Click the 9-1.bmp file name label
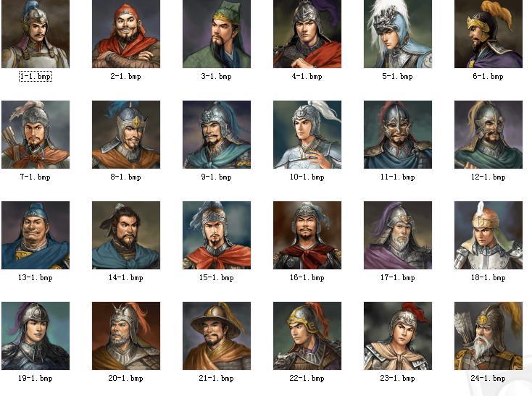 [217, 177]
